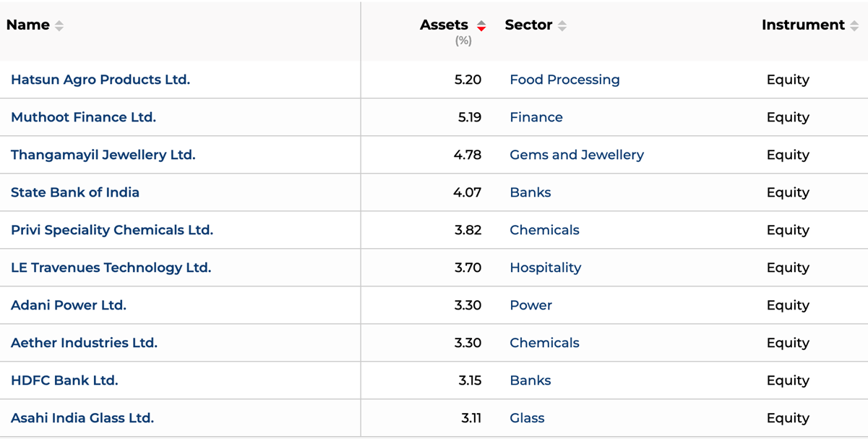Click the Gems and Jewellery sector
The image size is (868, 439).
(x=577, y=155)
